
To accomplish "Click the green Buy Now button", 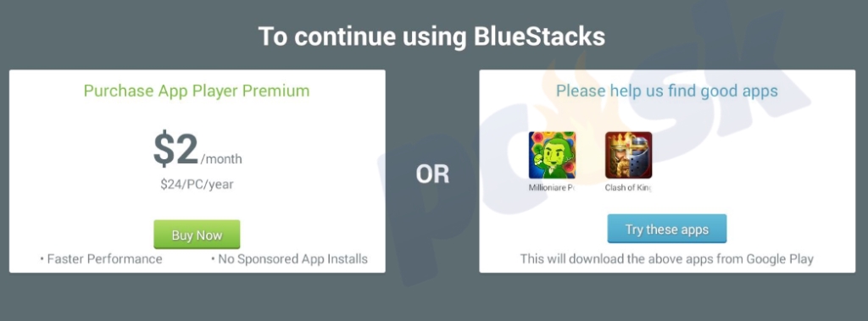I will click(197, 235).
